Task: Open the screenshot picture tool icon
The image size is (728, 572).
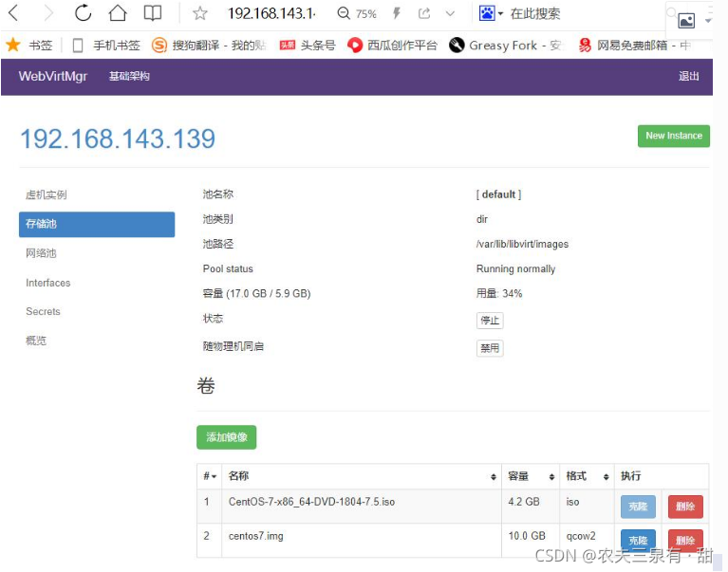Action: 686,21
